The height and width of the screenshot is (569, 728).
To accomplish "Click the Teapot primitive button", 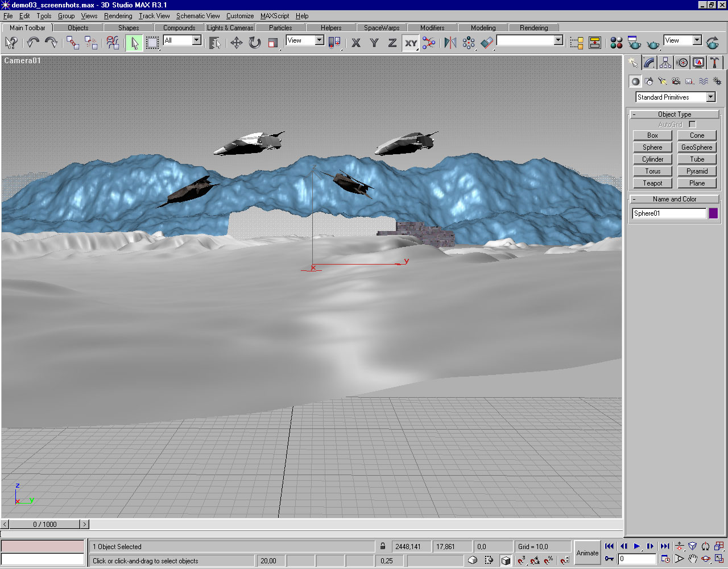I will [x=652, y=183].
